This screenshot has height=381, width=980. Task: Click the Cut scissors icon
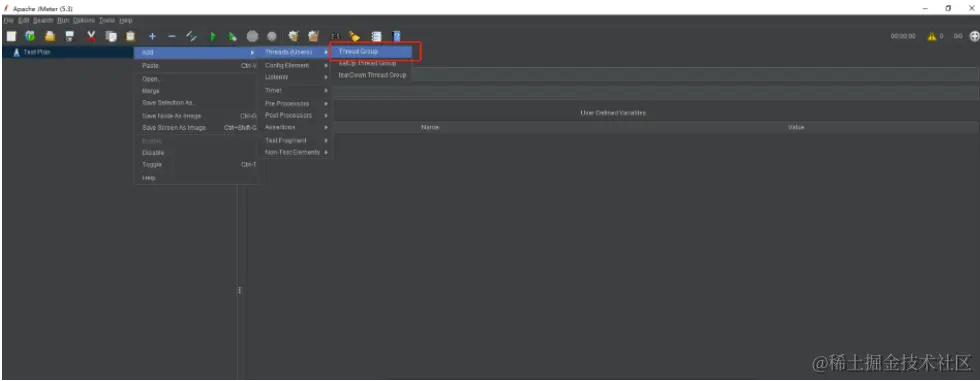point(91,36)
